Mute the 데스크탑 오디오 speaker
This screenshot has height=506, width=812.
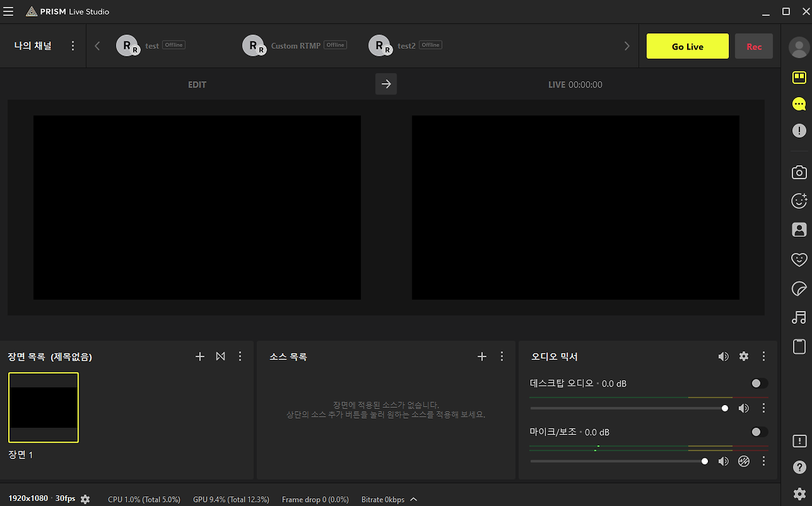tap(743, 408)
